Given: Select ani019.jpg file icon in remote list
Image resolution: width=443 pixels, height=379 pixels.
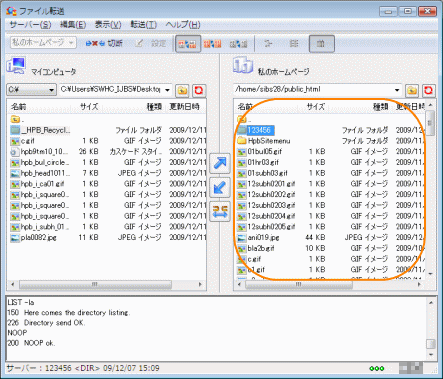Looking at the screenshot, I should point(242,238).
